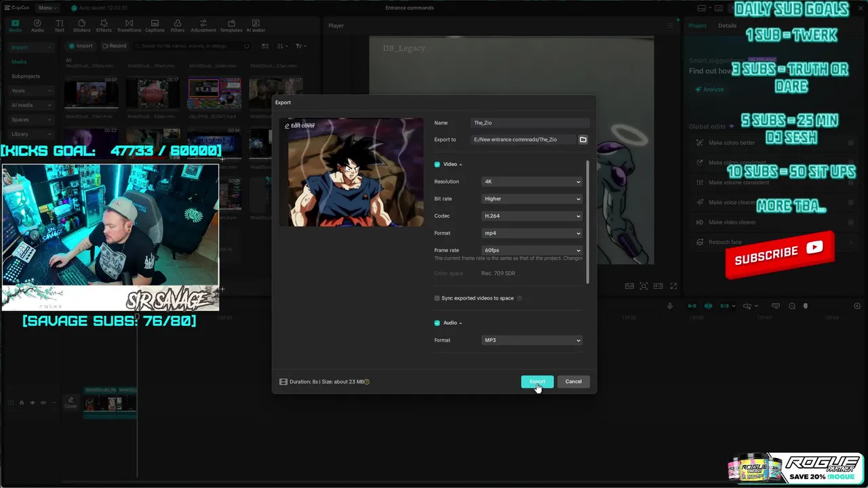Toggle Make volume consistent switch
This screenshot has height=488, width=868.
click(850, 182)
